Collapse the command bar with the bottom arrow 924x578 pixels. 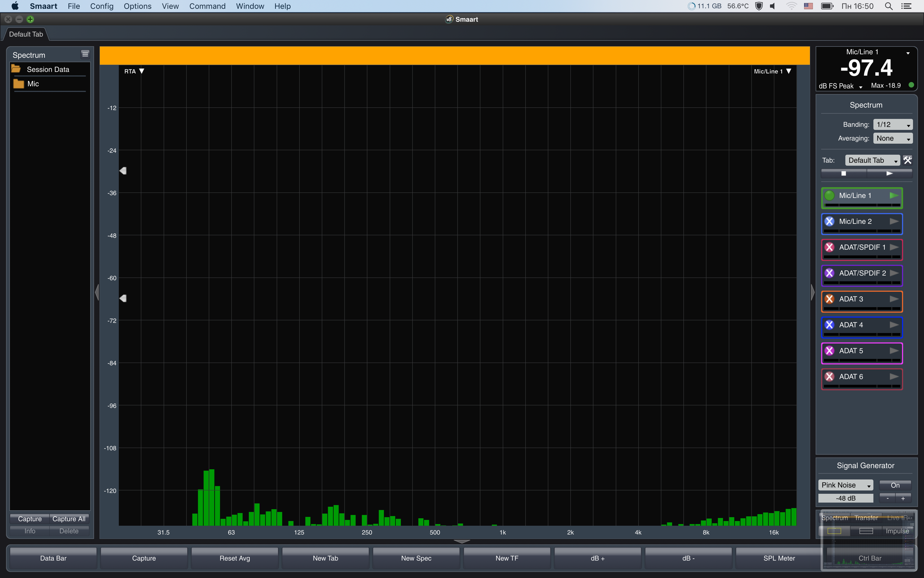click(462, 541)
